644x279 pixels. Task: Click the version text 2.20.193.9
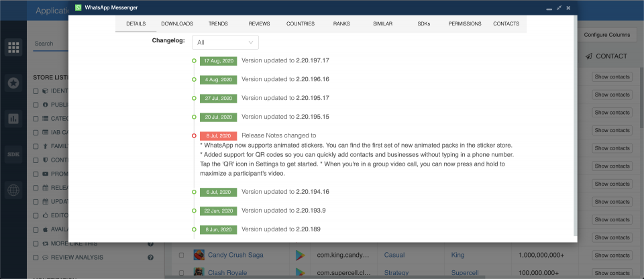[311, 211]
